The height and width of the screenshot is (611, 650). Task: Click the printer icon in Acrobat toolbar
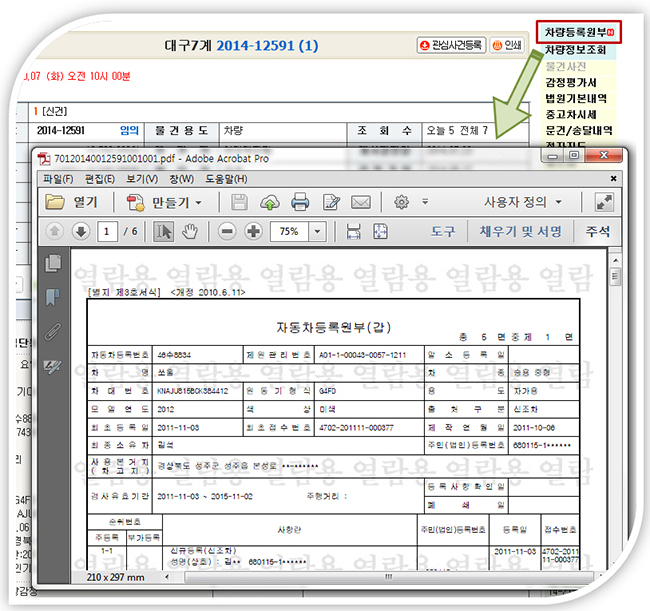pos(299,202)
